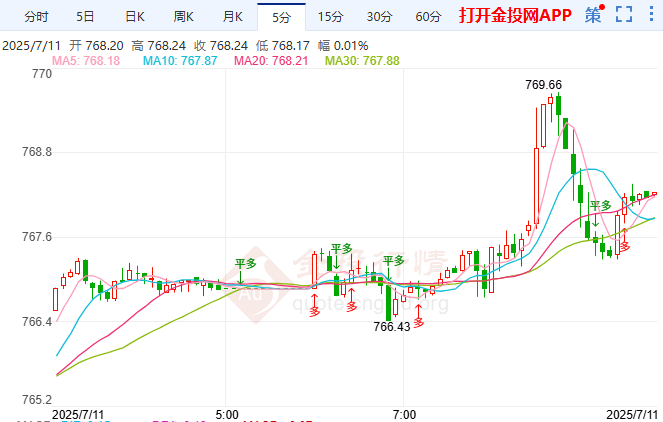
Task: Click the 768.8 price axis label
Action: point(37,152)
